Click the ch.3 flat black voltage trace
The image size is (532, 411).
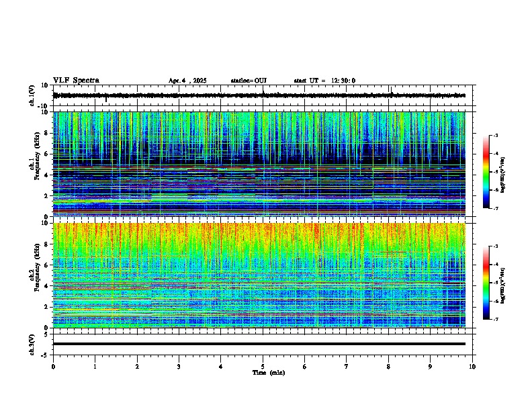tap(259, 344)
